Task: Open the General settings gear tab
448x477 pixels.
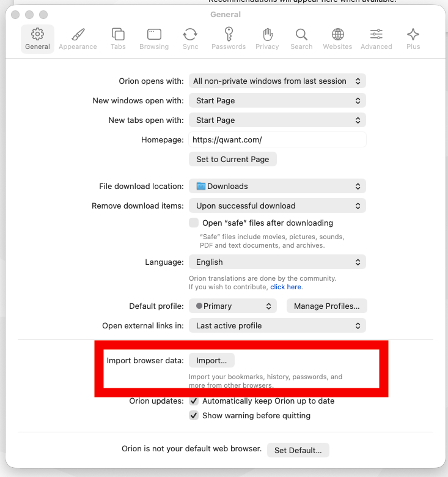Action: [37, 39]
